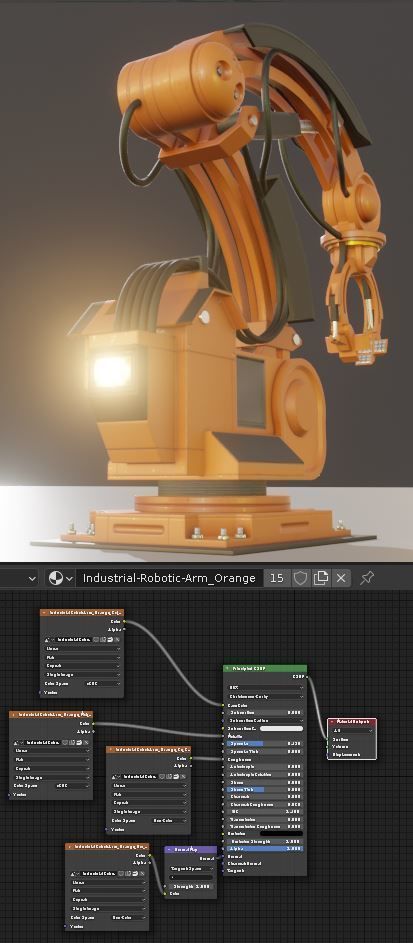Browse image icon in Normal texture node
The height and width of the screenshot is (943, 413).
75,873
